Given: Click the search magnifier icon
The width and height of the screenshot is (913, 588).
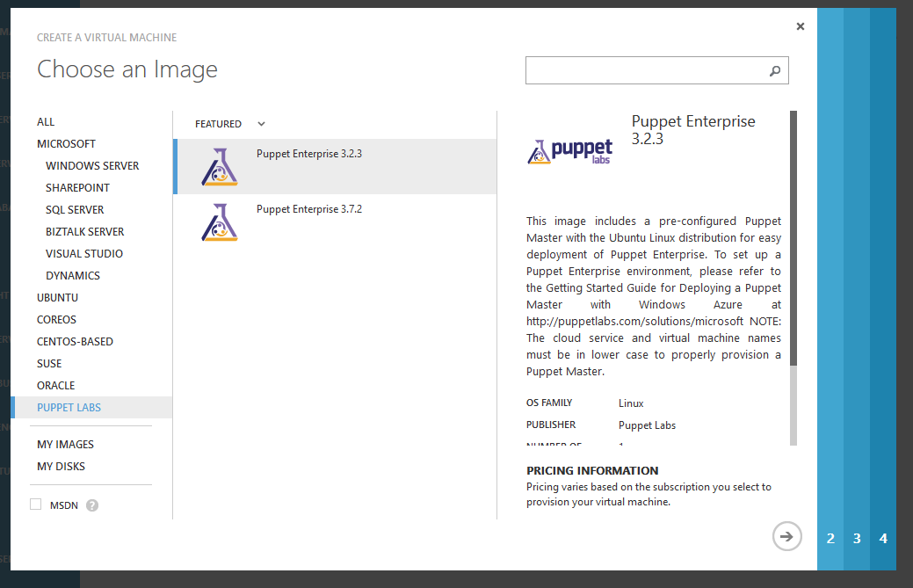Looking at the screenshot, I should point(774,71).
